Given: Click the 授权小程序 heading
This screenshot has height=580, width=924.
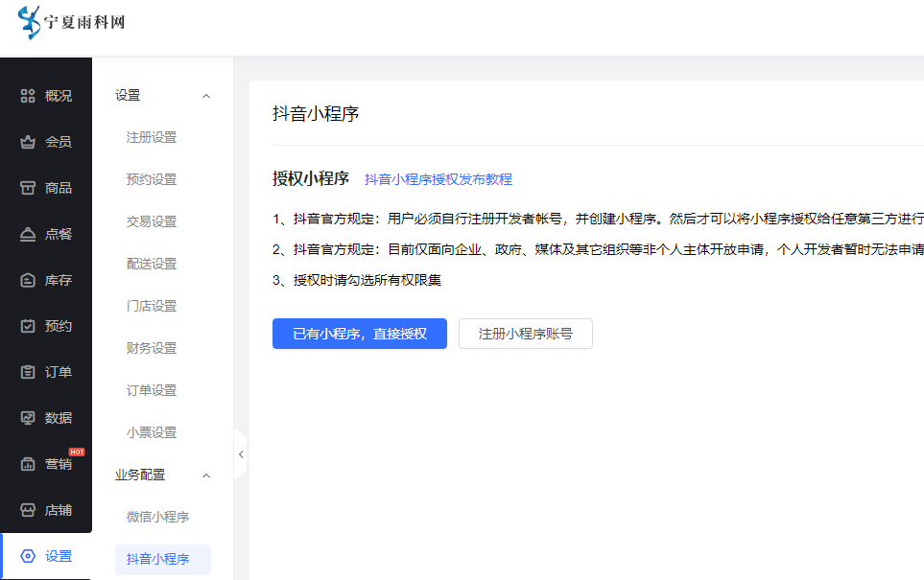Looking at the screenshot, I should (x=311, y=178).
